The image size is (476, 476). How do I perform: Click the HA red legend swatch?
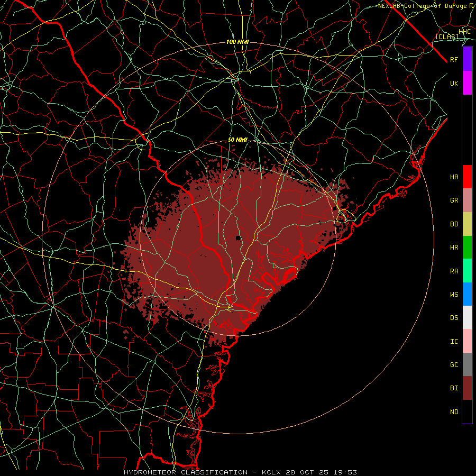[467, 177]
